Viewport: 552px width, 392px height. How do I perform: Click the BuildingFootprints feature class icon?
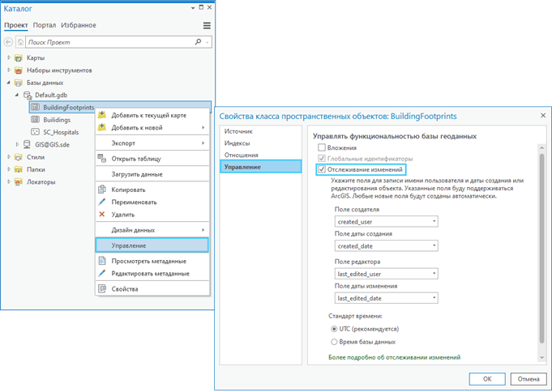coord(35,107)
